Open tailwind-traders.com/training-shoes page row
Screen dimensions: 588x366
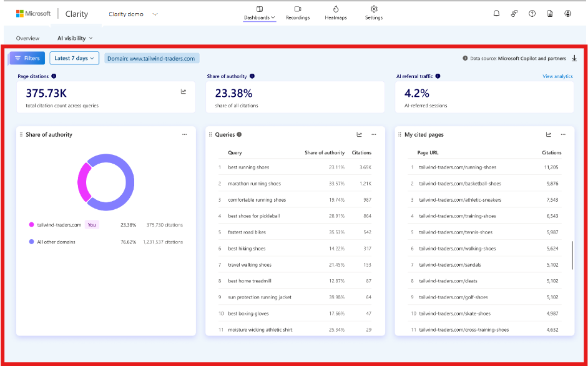click(484, 216)
